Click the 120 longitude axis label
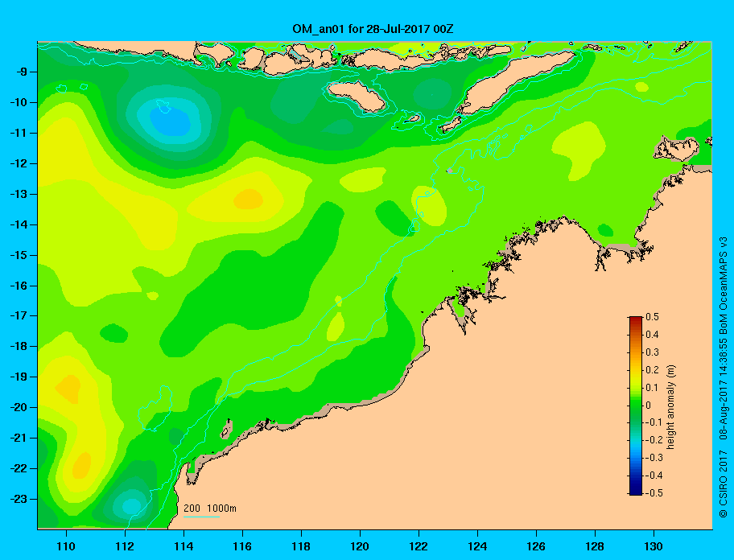 pyautogui.click(x=360, y=546)
